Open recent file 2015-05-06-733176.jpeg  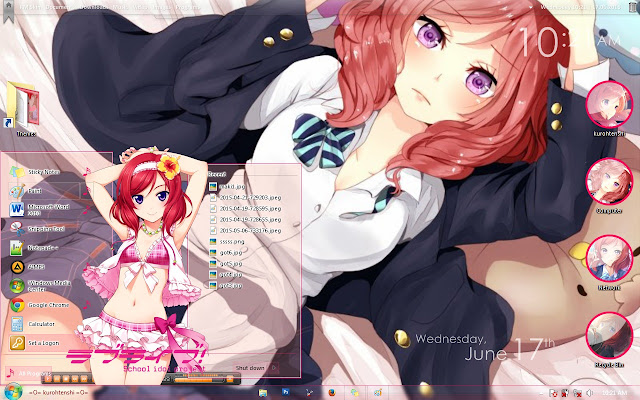(x=246, y=231)
